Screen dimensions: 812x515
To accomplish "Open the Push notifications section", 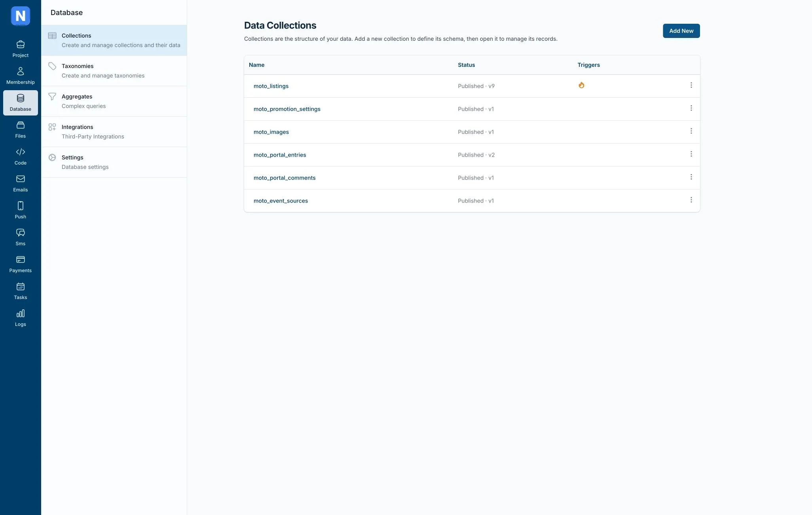I will 21,210.
